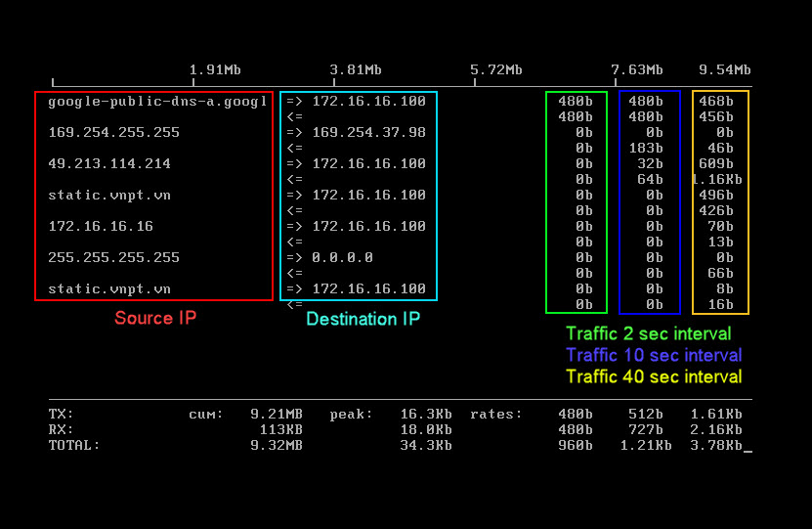Click the RX: label

click(x=62, y=429)
